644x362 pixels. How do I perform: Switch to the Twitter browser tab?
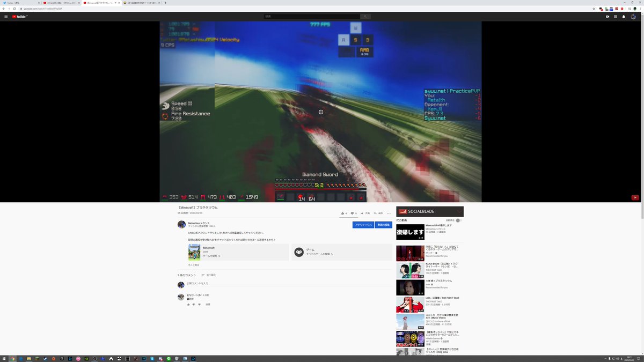click(20, 3)
